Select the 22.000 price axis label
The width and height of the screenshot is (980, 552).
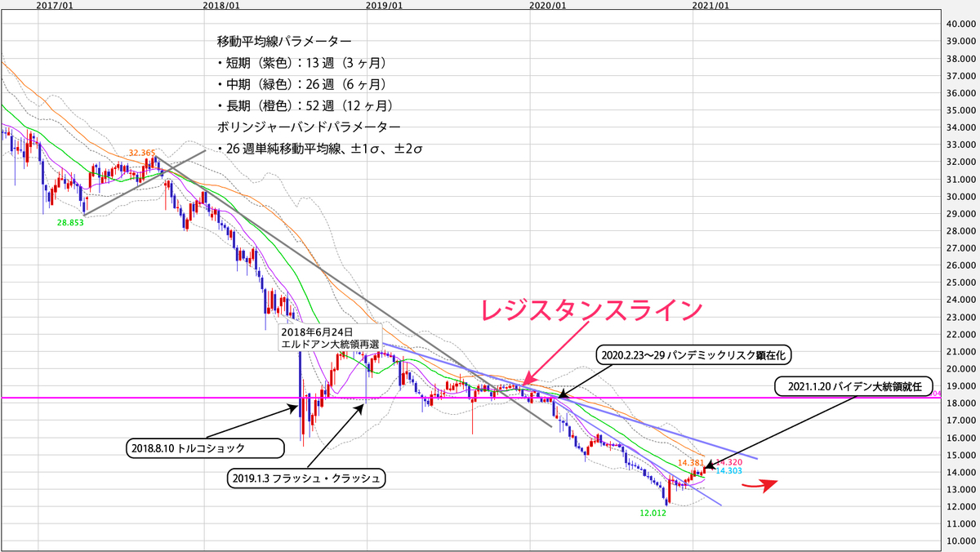(961, 334)
